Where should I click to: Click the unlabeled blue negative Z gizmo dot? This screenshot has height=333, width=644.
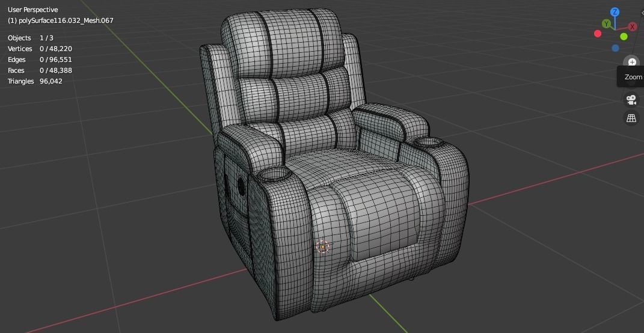click(615, 48)
